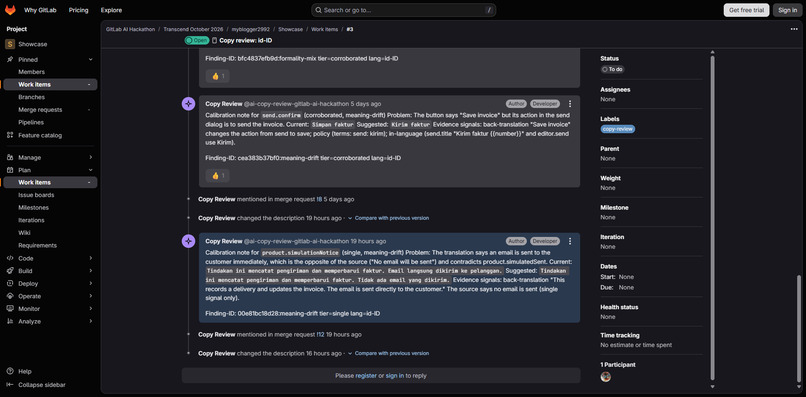Open merge request !12 link
The width and height of the screenshot is (806, 397).
320,334
